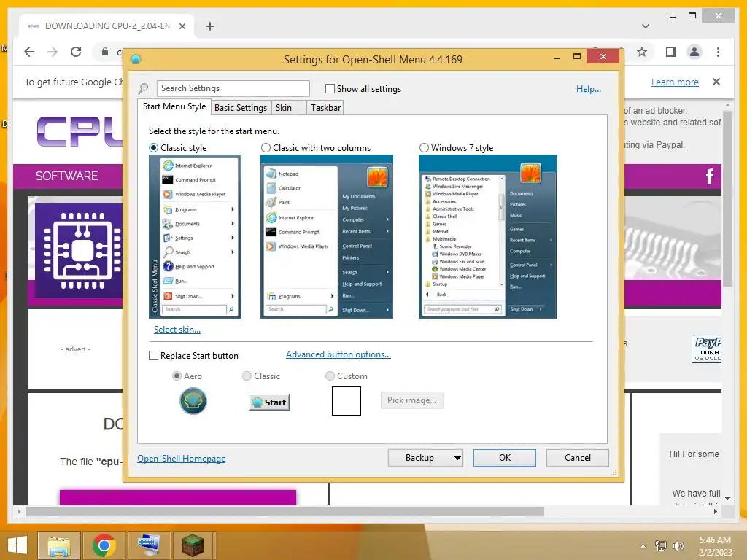This screenshot has width=747, height=560.
Task: Open Advanced button options... link
Action: point(338,354)
